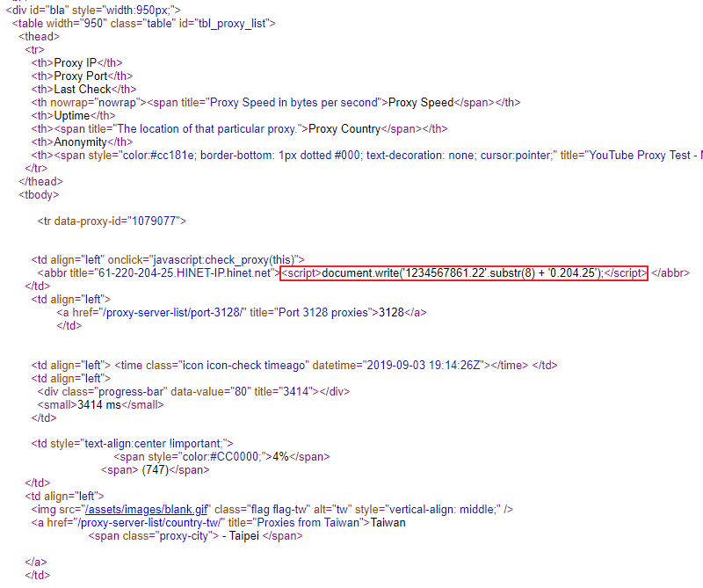Click the flag flag-tw class attribute
The image size is (703, 588).
click(262, 510)
